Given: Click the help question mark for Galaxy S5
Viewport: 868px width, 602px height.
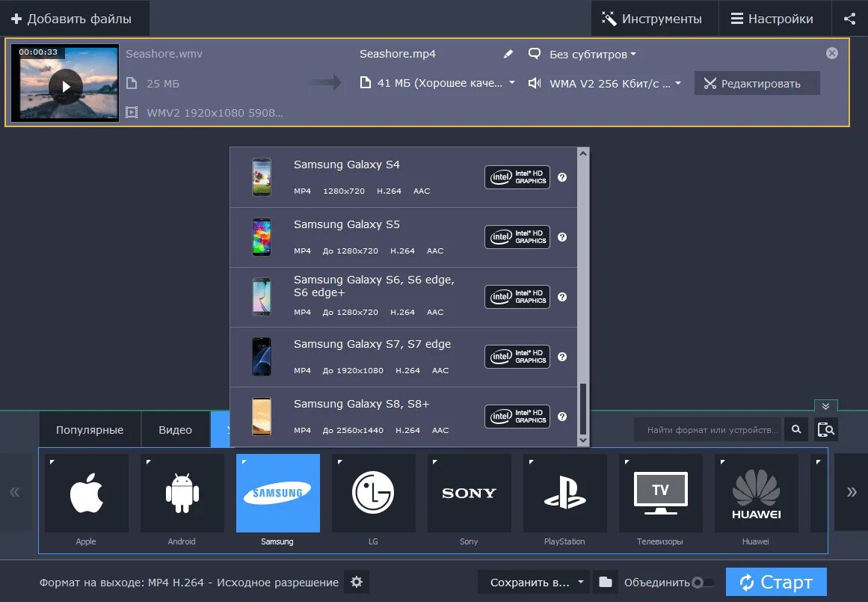Looking at the screenshot, I should point(562,237).
